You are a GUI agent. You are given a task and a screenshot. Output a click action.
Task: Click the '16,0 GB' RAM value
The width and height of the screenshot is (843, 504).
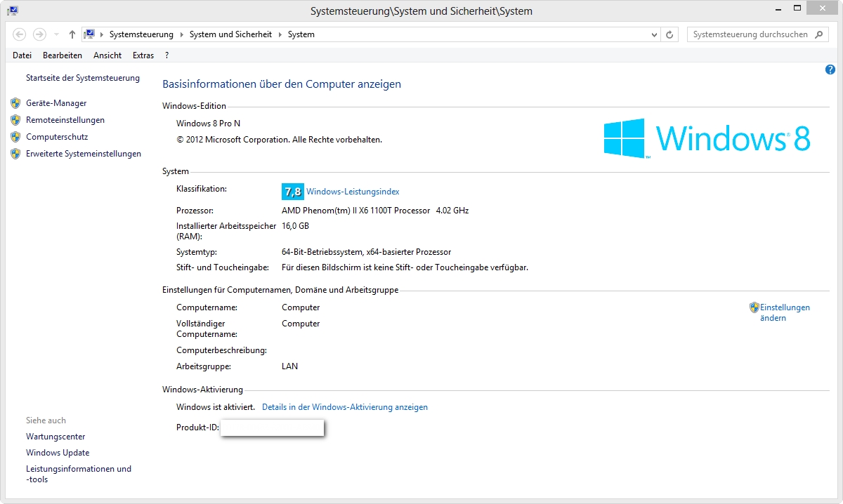click(x=295, y=226)
